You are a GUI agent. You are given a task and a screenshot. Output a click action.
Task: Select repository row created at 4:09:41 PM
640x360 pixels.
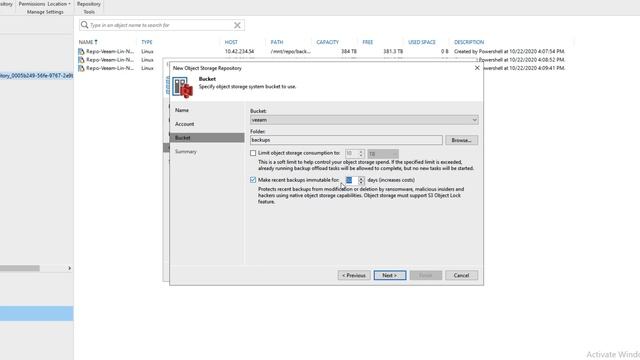pyautogui.click(x=322, y=68)
